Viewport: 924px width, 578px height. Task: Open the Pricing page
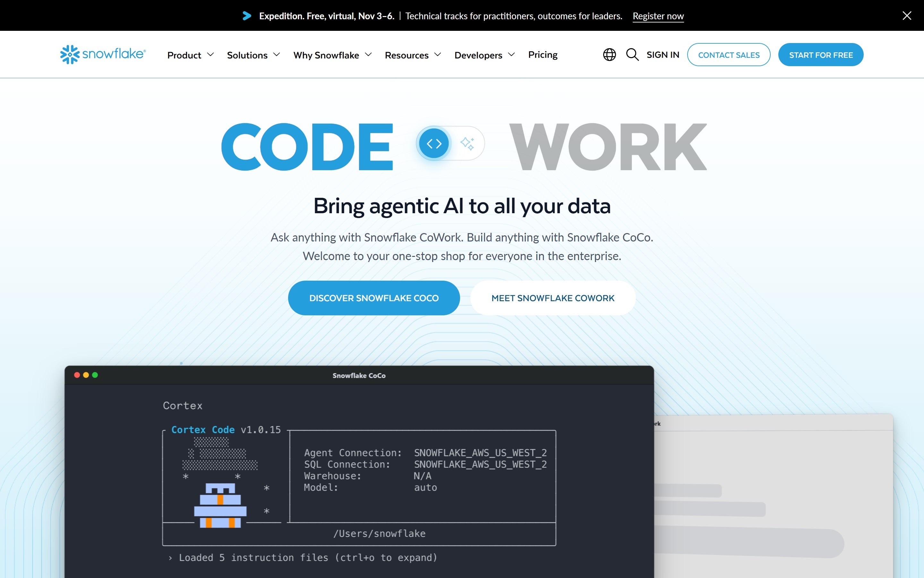point(543,55)
